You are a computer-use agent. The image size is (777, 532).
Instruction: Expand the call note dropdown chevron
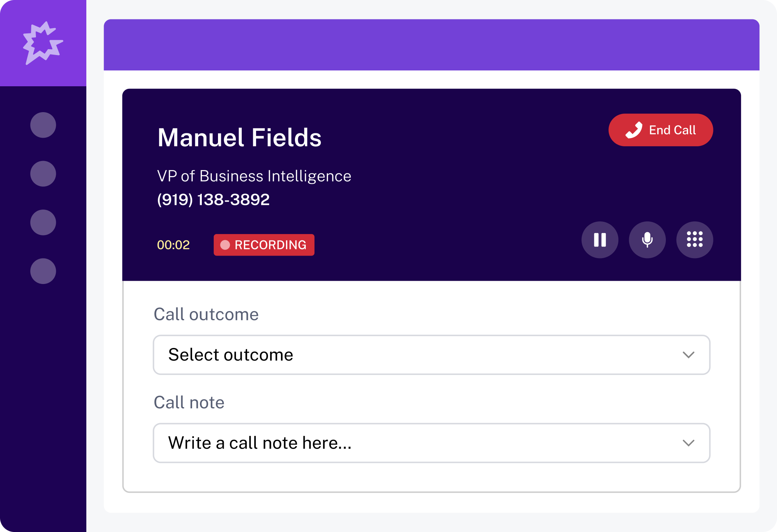[x=688, y=443]
